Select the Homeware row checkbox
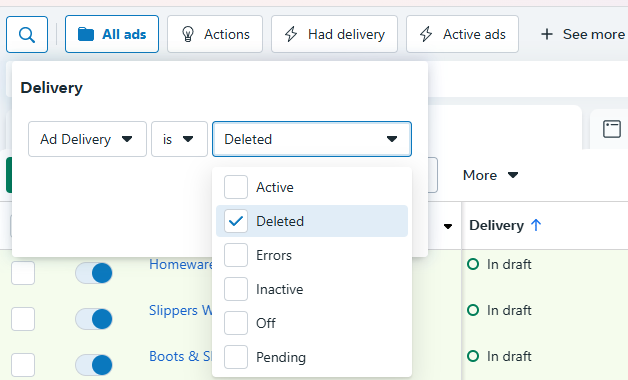 [23, 273]
